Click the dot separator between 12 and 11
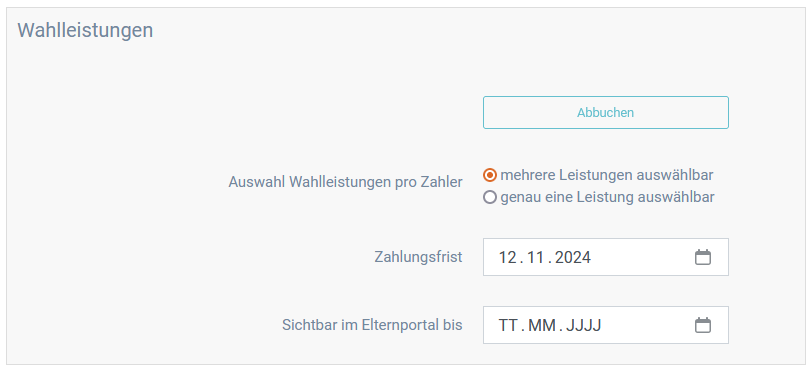 523,260
